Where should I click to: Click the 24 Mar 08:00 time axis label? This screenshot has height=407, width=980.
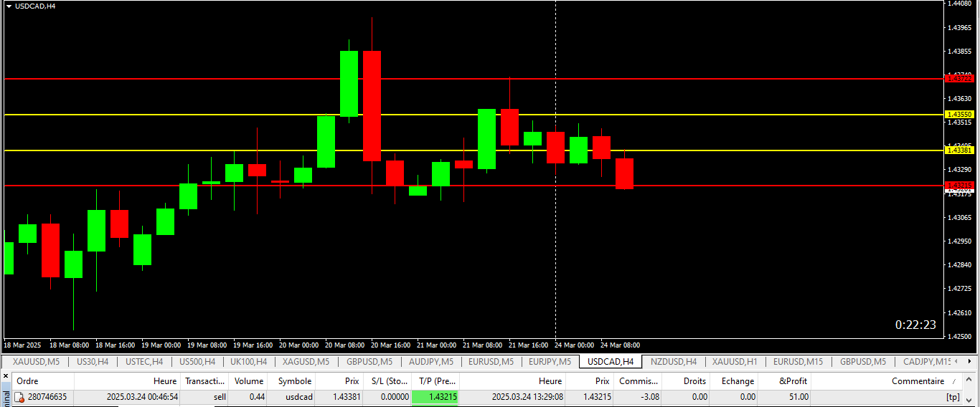coord(620,345)
